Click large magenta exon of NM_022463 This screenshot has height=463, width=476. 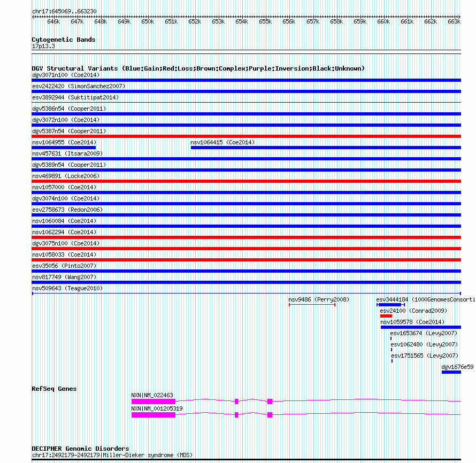[153, 402]
